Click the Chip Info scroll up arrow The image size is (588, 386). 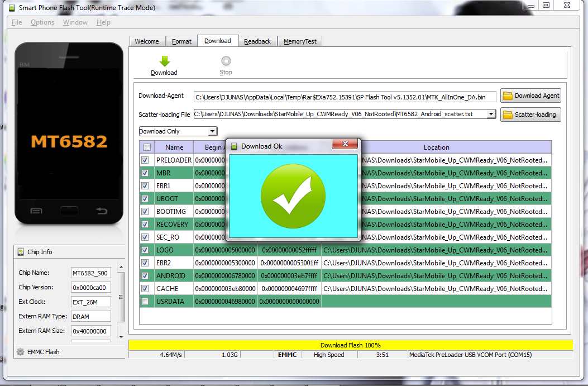pyautogui.click(x=121, y=266)
